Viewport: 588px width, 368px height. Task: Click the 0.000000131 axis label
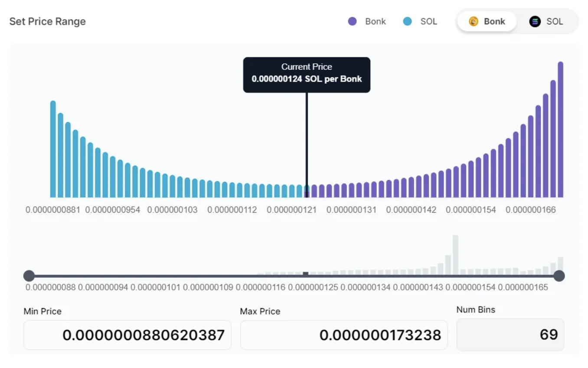pos(351,210)
